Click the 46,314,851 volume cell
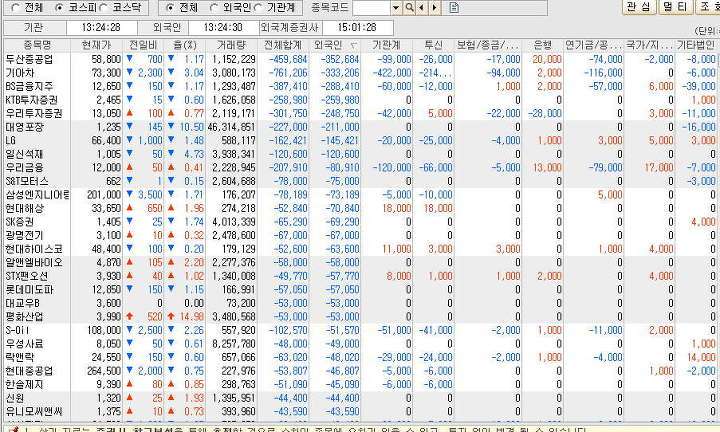720x432 pixels. point(231,127)
